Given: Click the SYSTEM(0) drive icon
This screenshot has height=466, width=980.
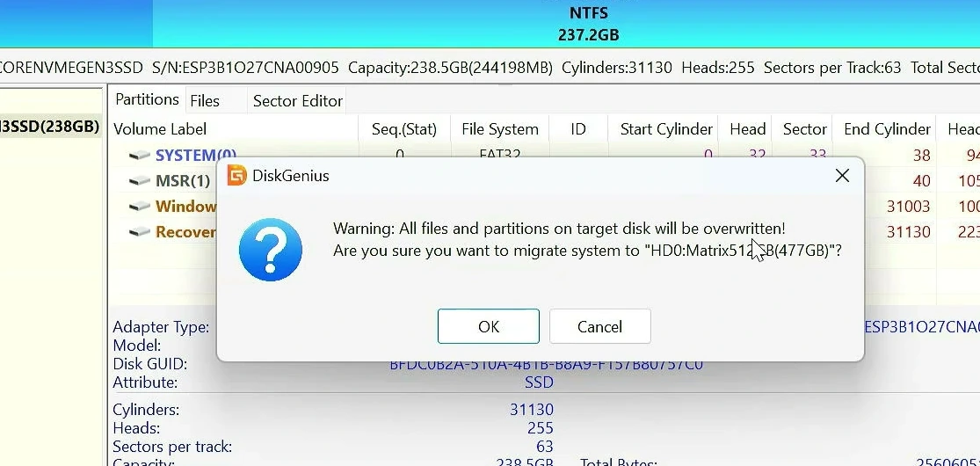Looking at the screenshot, I should 140,155.
